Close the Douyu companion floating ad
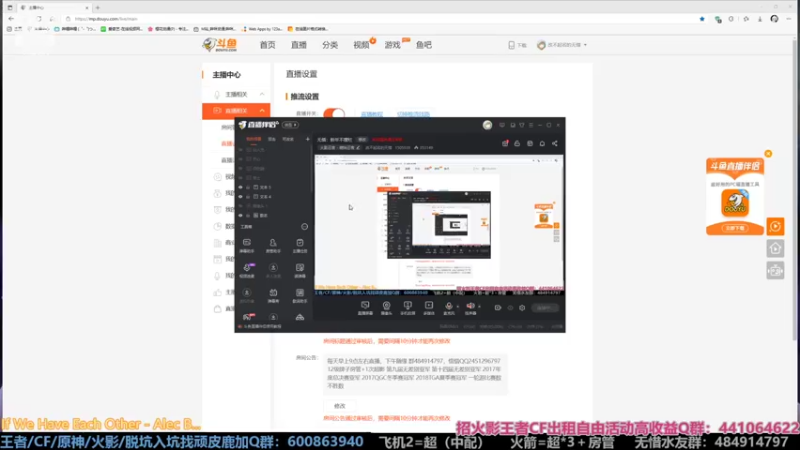 pos(768,154)
